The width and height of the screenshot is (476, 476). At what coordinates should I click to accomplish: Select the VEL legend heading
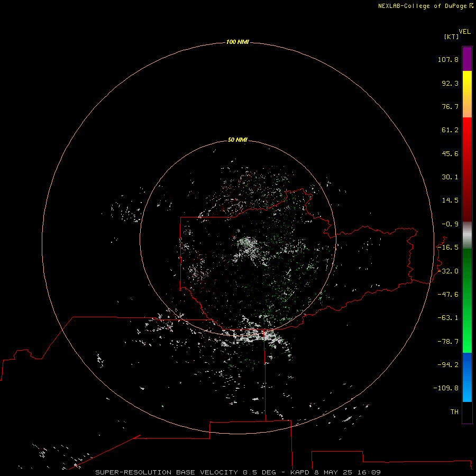[464, 32]
